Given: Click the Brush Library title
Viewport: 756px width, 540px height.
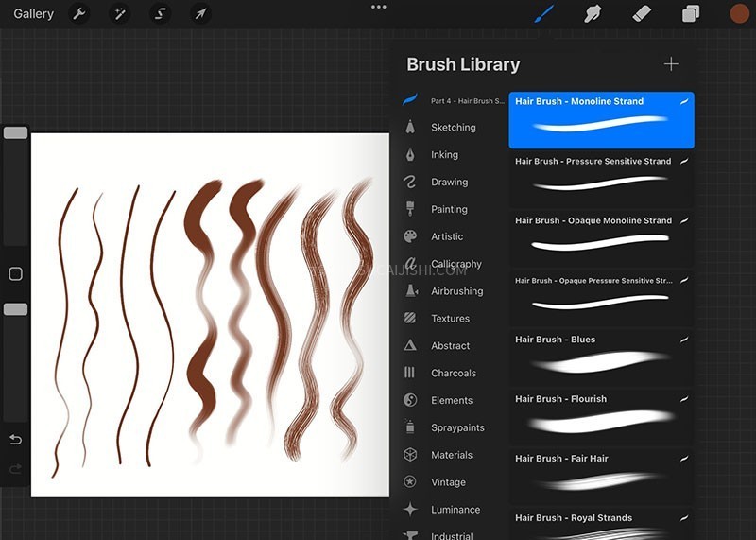Looking at the screenshot, I should pos(463,64).
